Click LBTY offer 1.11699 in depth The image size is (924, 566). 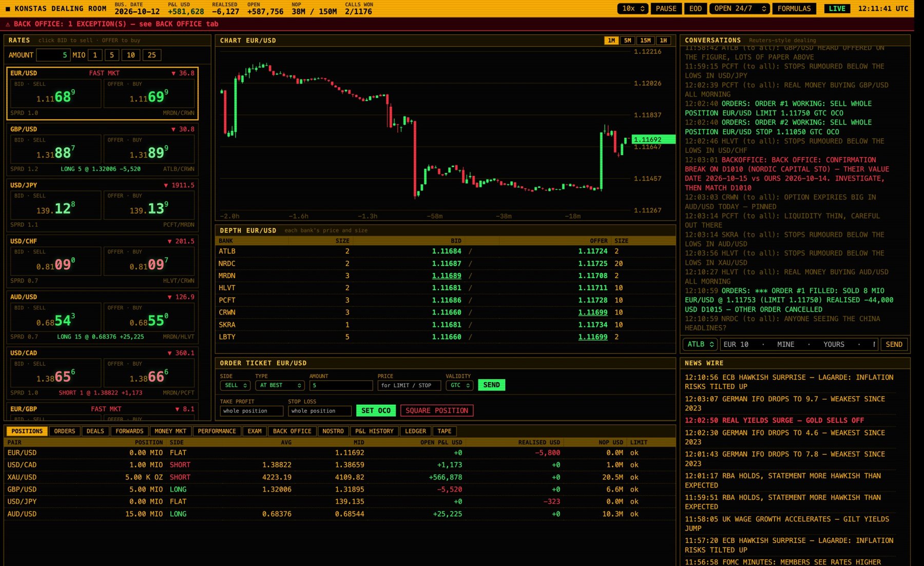(x=592, y=337)
